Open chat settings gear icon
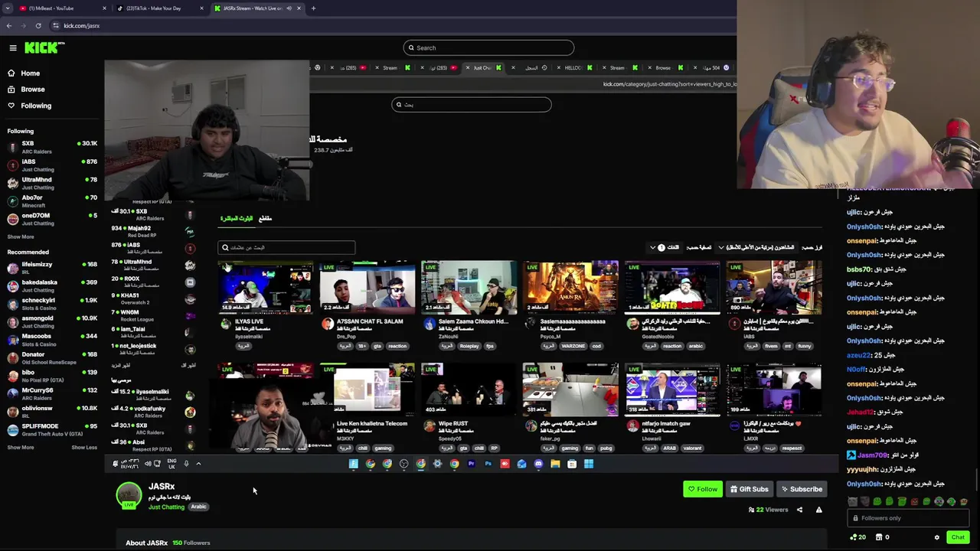The width and height of the screenshot is (980, 551). click(936, 537)
